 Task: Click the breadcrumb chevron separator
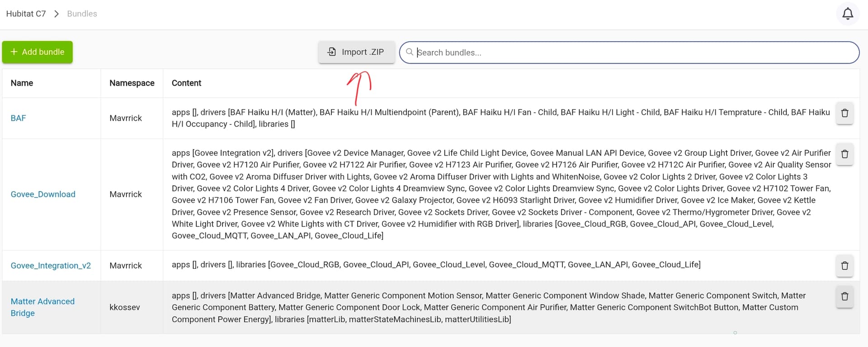coord(57,14)
